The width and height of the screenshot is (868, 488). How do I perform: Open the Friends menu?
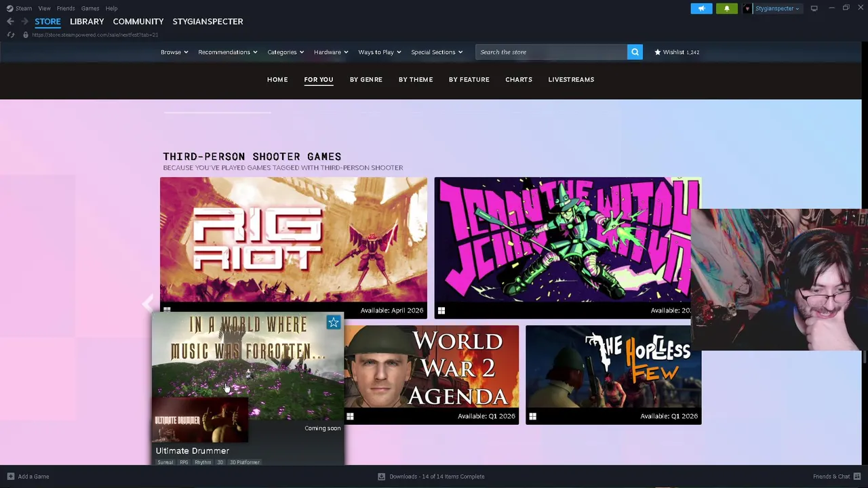click(66, 8)
